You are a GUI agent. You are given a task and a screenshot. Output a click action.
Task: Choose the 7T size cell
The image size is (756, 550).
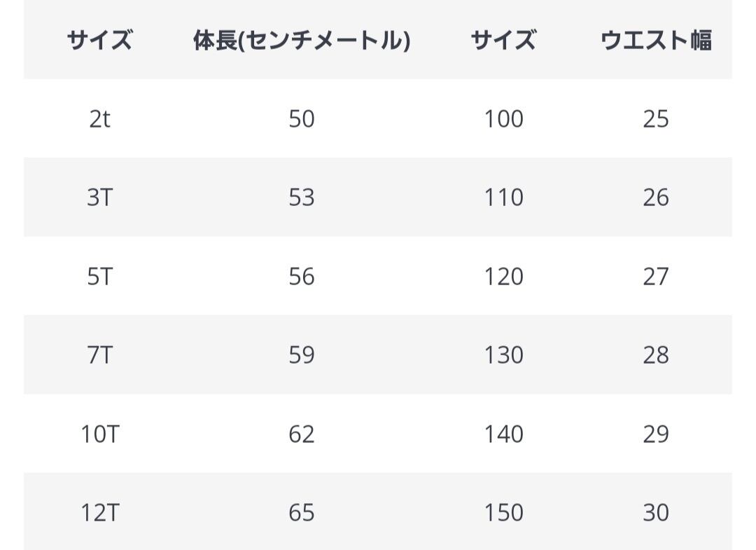point(99,355)
